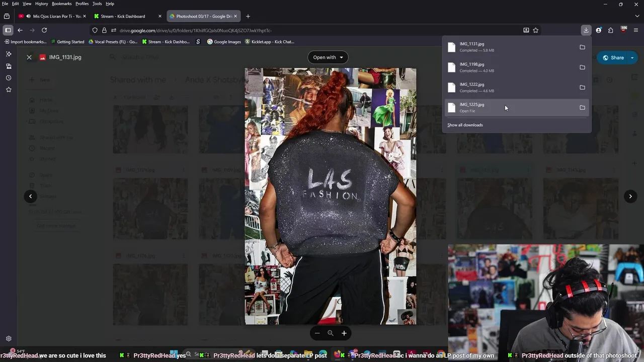Go back one page
The width and height of the screenshot is (644, 362).
click(20, 30)
